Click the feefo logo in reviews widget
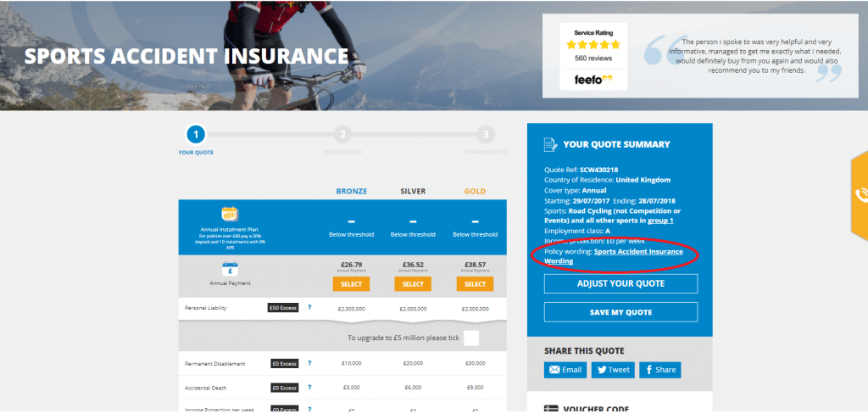 [593, 80]
